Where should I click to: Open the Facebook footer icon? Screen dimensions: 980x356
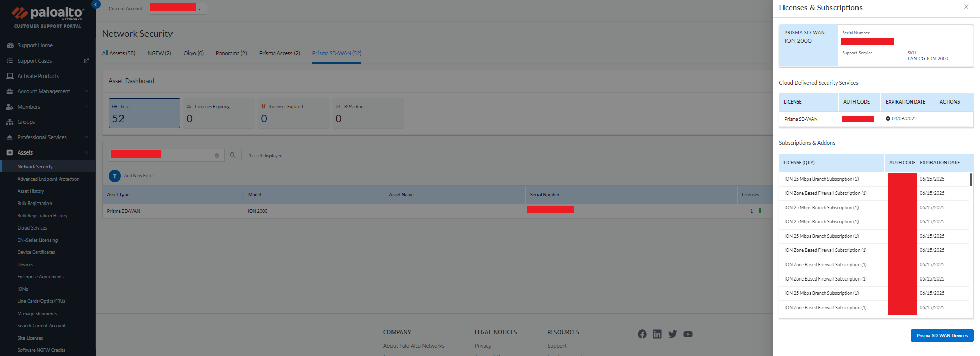(x=642, y=334)
